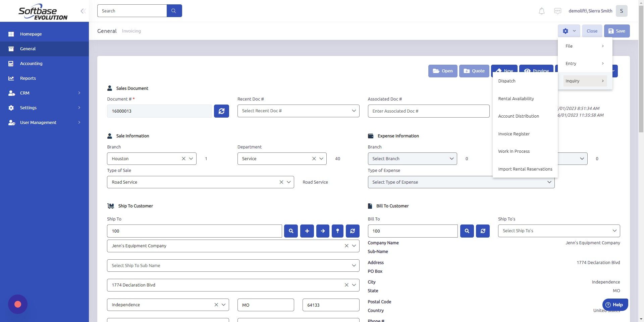The width and height of the screenshot is (644, 322).
Task: Click the Save button
Action: pyautogui.click(x=617, y=31)
